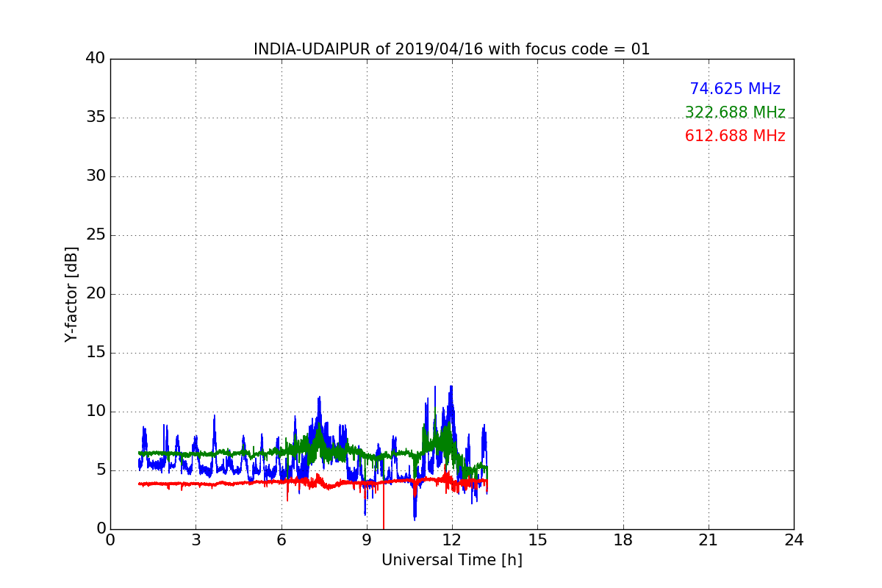Click the x-axis tick label 9
This screenshot has width=882, height=588.
point(367,539)
